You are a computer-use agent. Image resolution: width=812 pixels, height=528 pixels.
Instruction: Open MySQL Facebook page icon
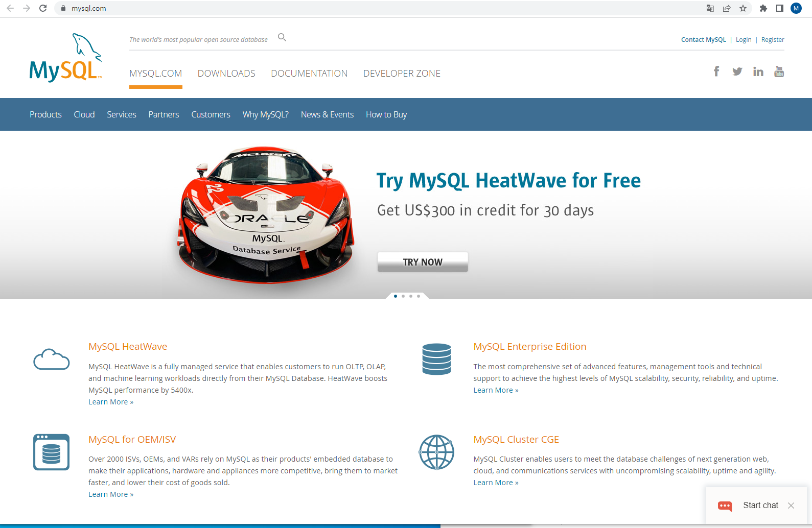pyautogui.click(x=716, y=71)
